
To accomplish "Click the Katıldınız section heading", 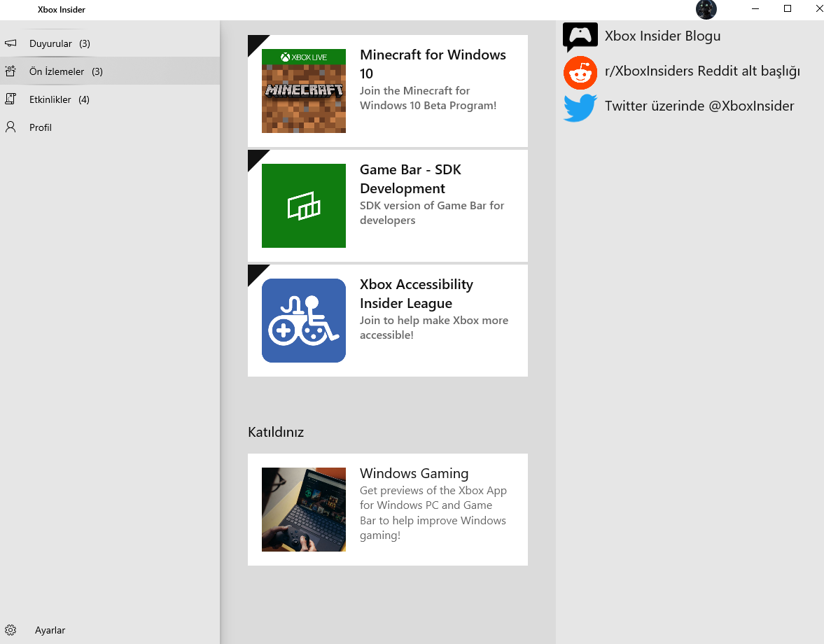I will (276, 433).
